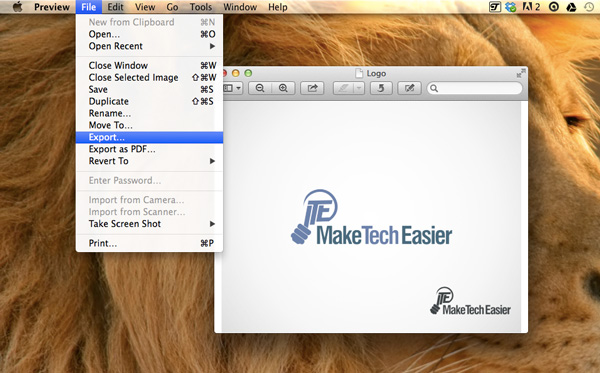Open the Go menu
Screen dimensions: 600x373
pos(172,7)
